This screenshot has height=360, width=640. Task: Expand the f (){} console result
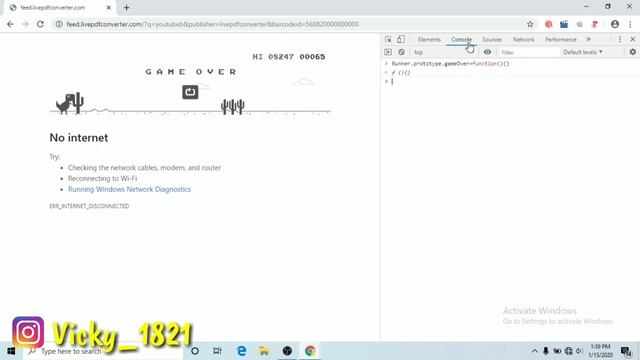(x=401, y=73)
